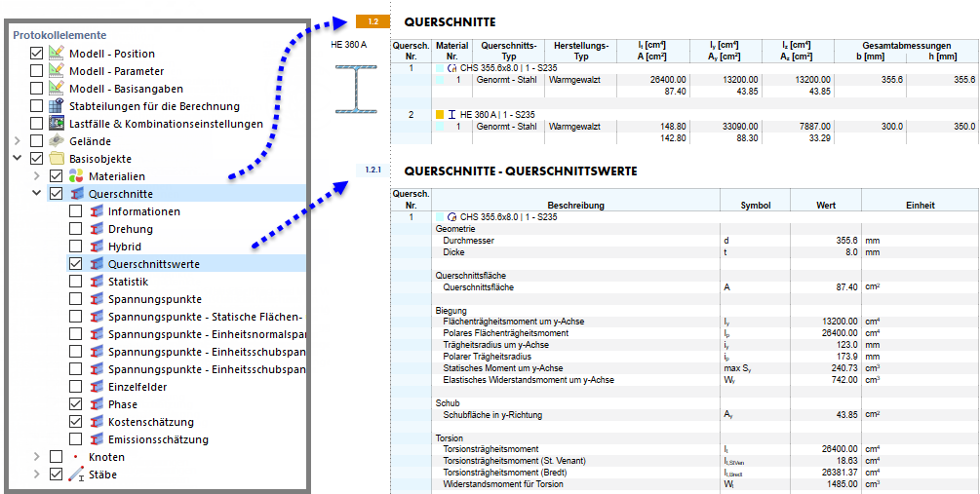
Task: Click the Lastfälle & Kombinationseinstellungen icon
Action: coord(57,124)
